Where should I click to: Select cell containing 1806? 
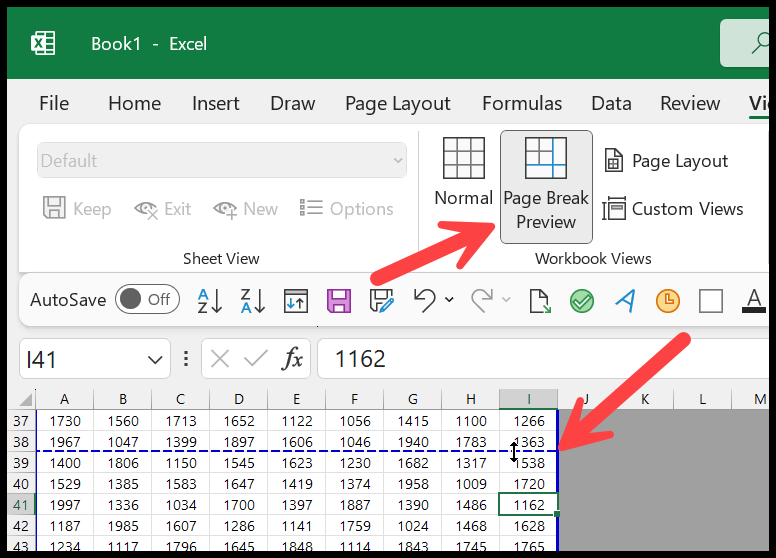coord(123,463)
